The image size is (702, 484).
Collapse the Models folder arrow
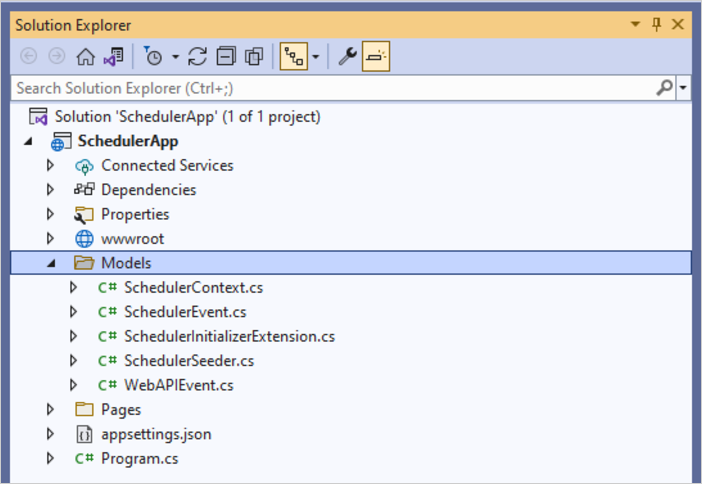click(x=51, y=263)
